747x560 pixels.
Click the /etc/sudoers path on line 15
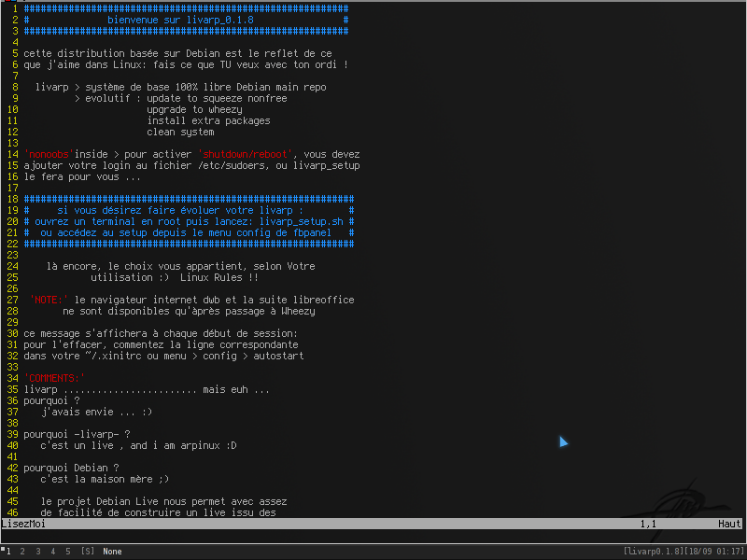tap(228, 166)
